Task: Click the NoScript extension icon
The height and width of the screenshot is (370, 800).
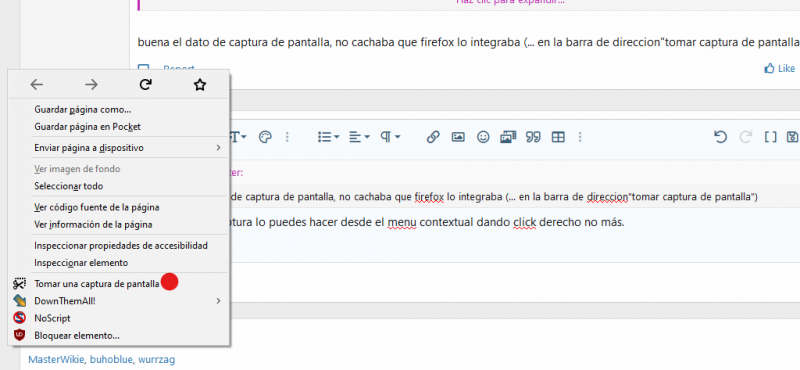Action: pos(20,318)
